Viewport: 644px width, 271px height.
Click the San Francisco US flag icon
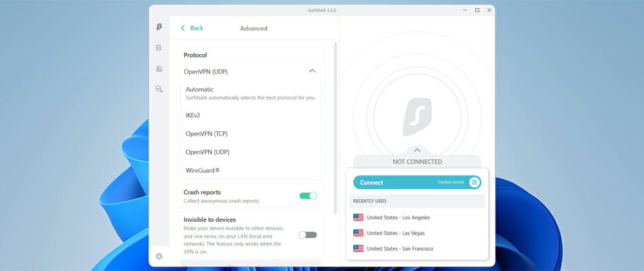pyautogui.click(x=358, y=249)
